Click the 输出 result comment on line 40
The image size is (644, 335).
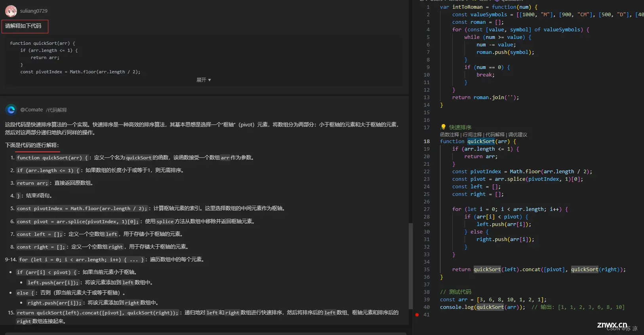click(578, 307)
